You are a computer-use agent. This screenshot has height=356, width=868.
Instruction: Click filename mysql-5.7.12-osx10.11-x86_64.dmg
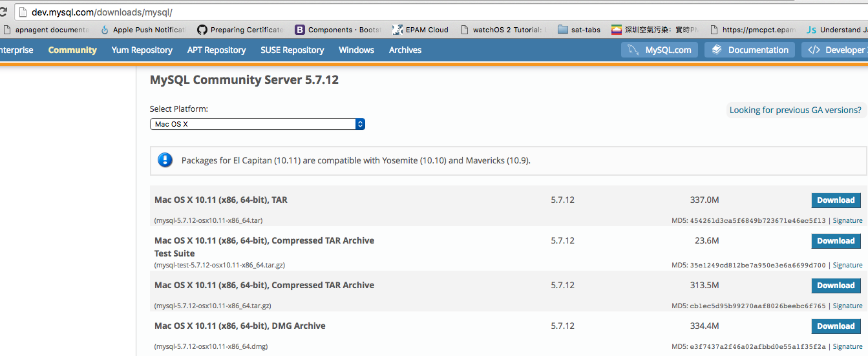click(211, 346)
